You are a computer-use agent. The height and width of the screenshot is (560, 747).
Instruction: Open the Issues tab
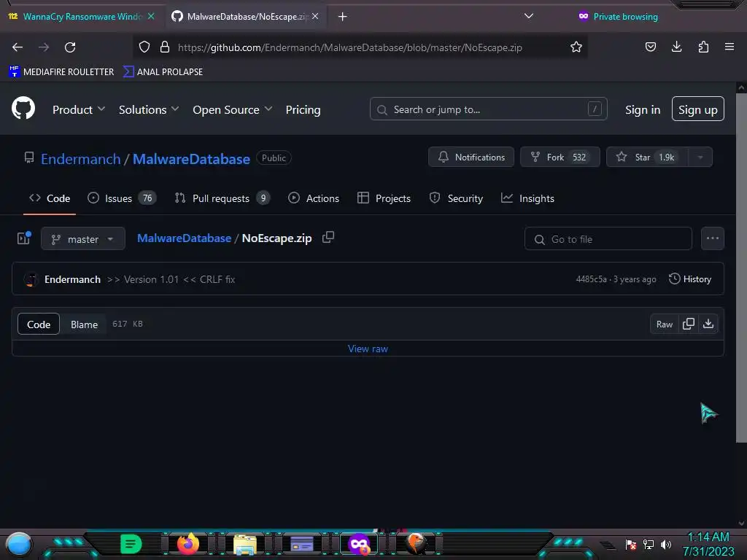coord(122,198)
